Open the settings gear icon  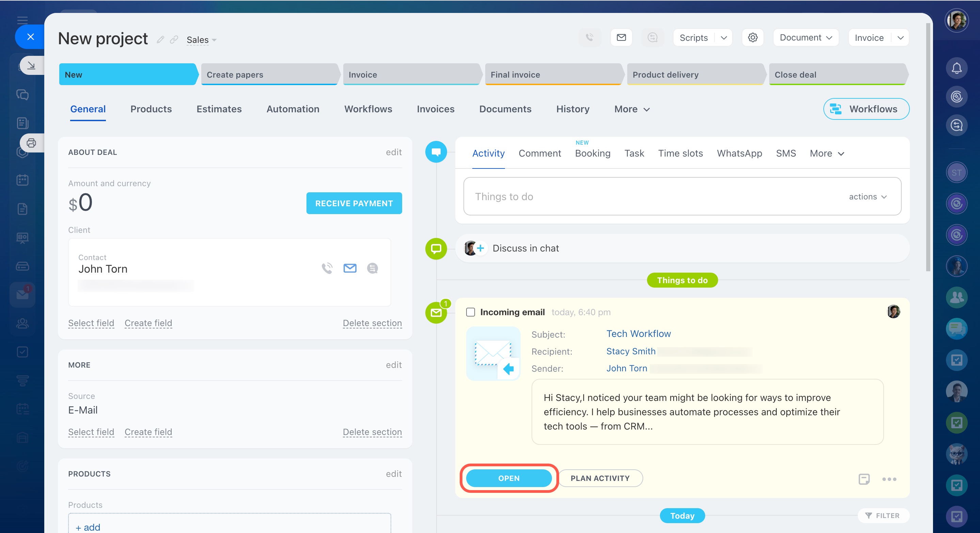tap(753, 37)
